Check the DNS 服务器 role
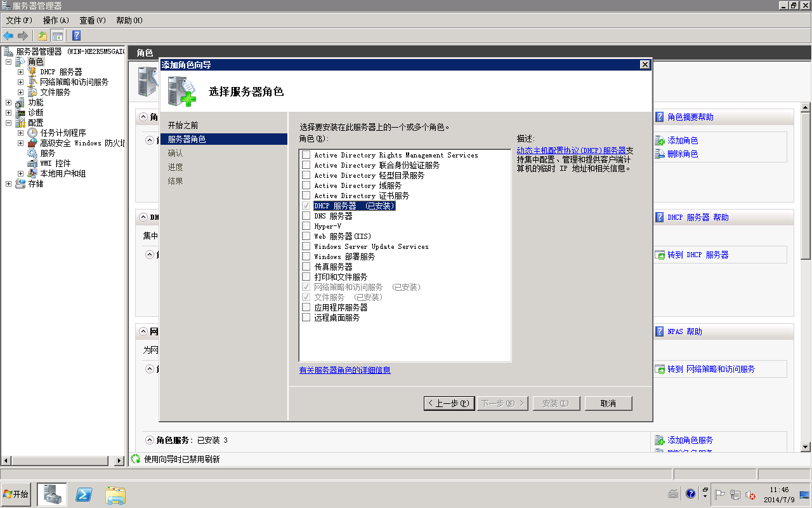Viewport: 812px width, 508px height. 306,216
